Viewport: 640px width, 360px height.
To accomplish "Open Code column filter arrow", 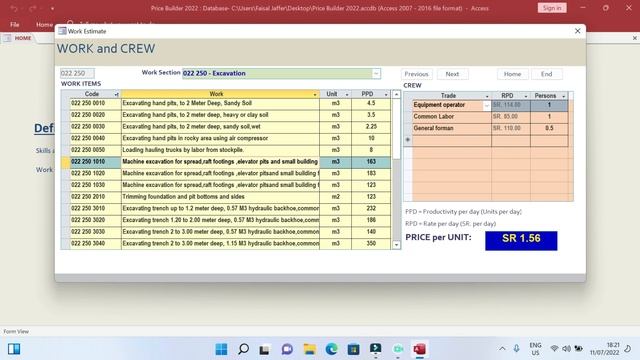I will click(x=116, y=94).
